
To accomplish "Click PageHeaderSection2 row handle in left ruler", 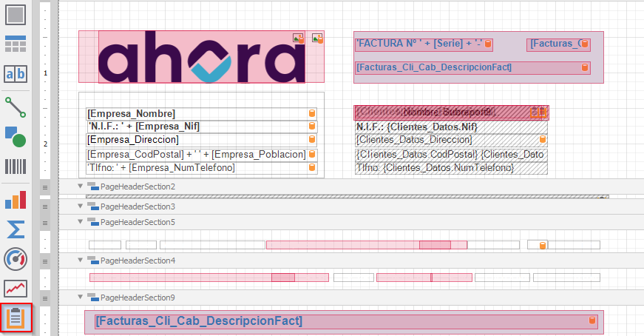I will 45,187.
